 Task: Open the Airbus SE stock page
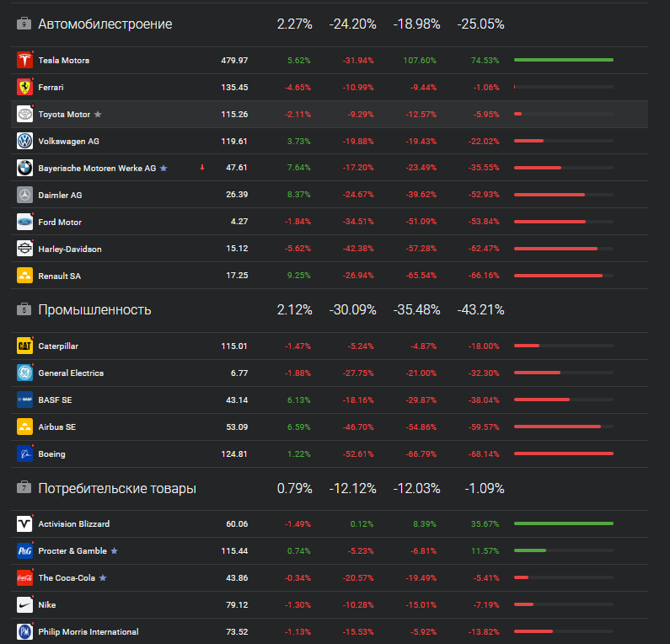click(57, 427)
